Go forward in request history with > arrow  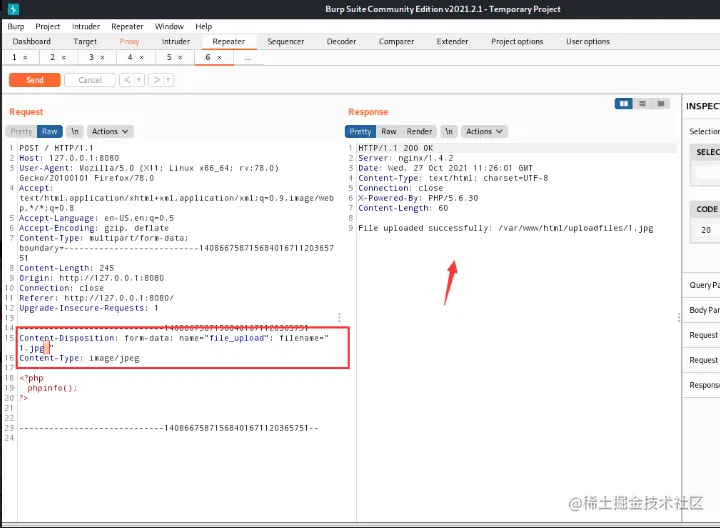157,80
